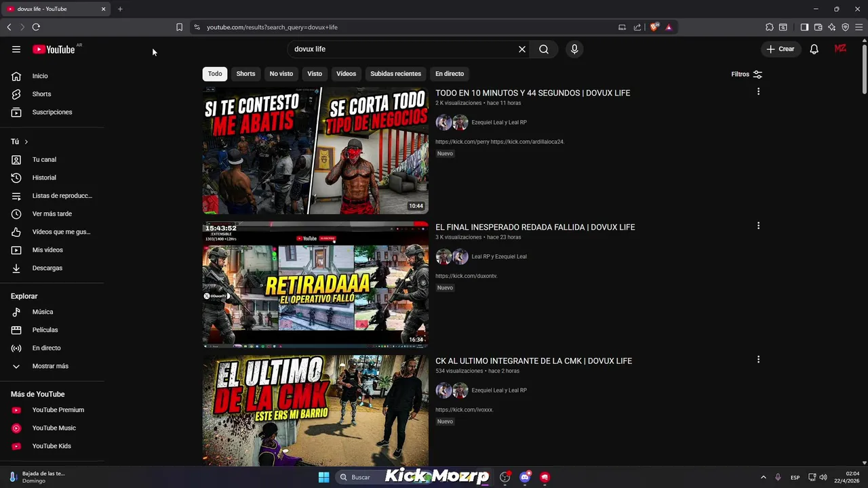The image size is (868, 488).
Task: Open Brave Wallet icon
Action: [x=818, y=27]
